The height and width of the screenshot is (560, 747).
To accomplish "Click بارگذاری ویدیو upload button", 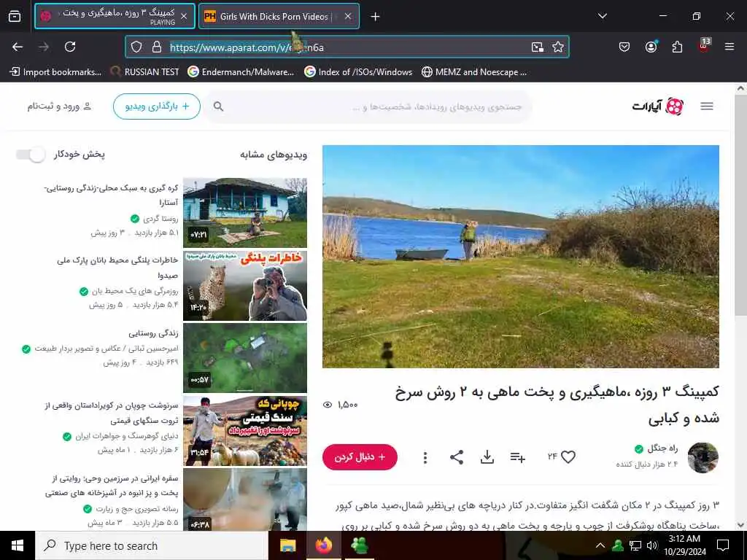I will click(157, 106).
